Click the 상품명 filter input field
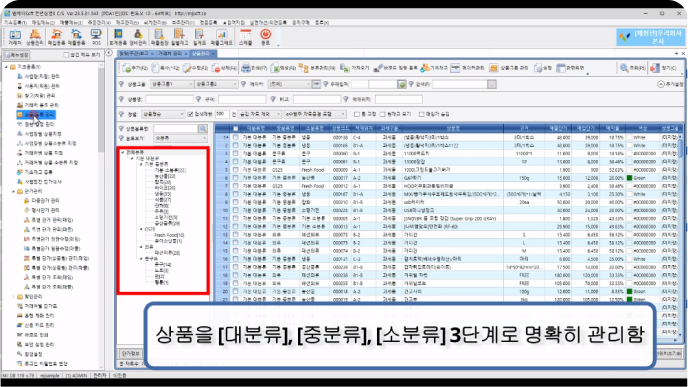The height and width of the screenshot is (387, 688). pos(169,100)
